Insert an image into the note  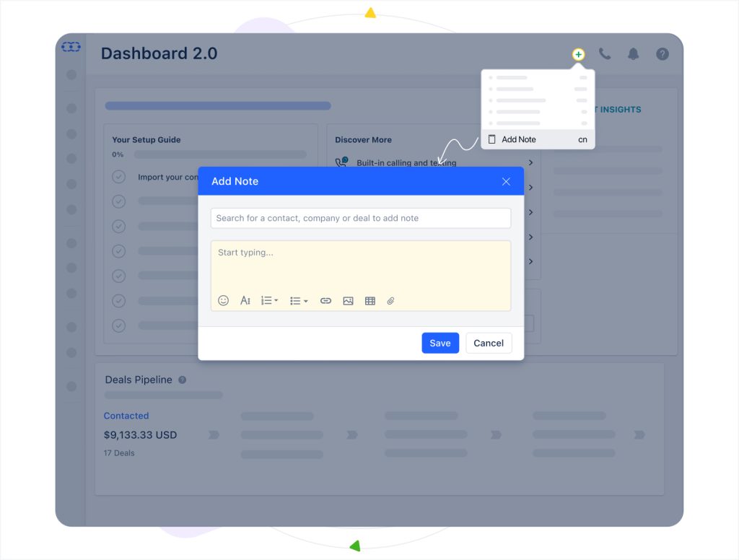point(348,301)
